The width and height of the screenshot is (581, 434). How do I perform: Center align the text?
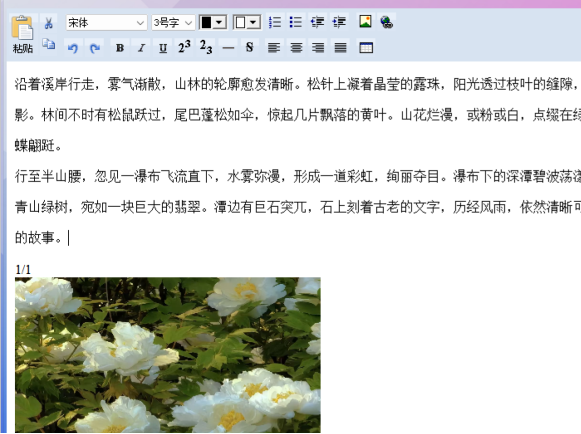coord(296,47)
